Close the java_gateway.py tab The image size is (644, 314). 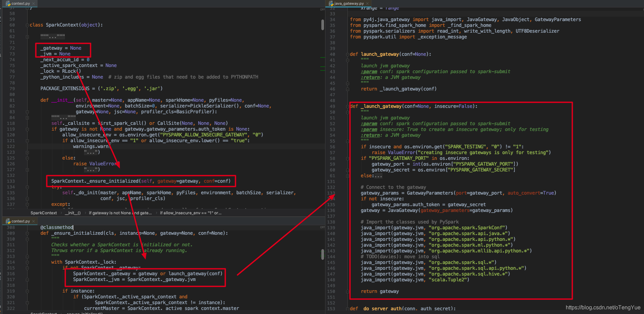367,4
